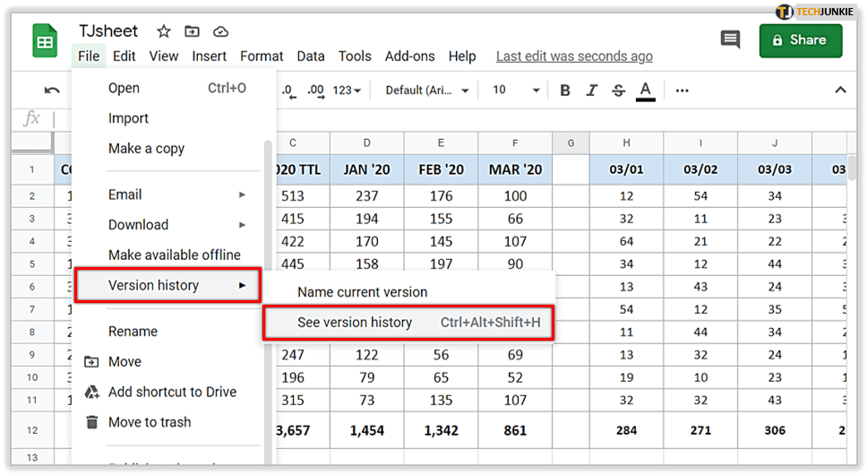Choose Make a copy from File menu
This screenshot has height=476, width=868.
[146, 149]
